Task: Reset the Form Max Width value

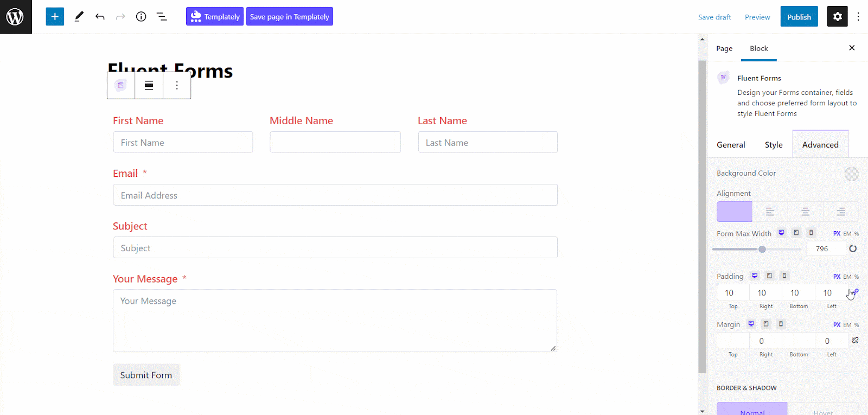Action: 853,248
